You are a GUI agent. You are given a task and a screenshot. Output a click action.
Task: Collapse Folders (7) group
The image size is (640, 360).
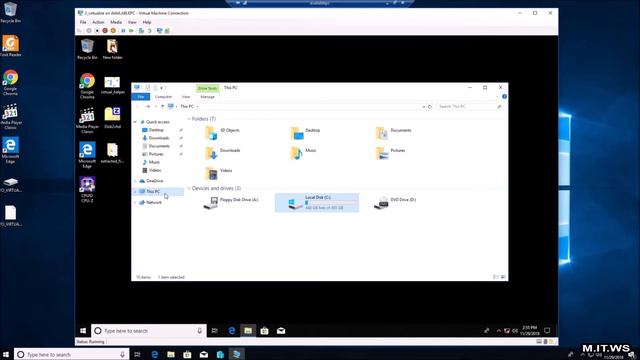(189, 119)
